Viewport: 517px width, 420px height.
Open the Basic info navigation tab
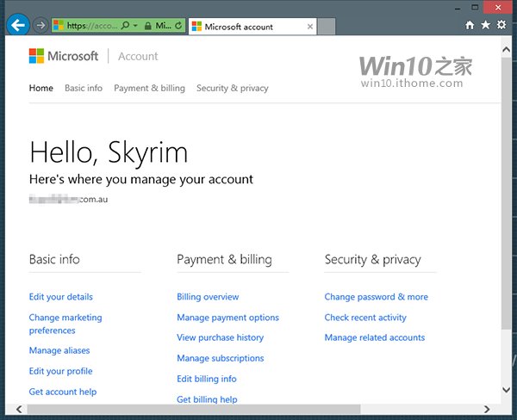(84, 88)
